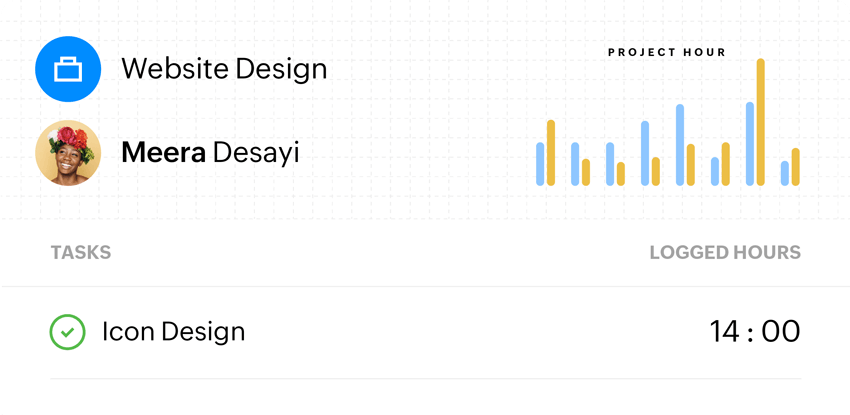The height and width of the screenshot is (415, 850).
Task: Open the Icon Design task
Action: pos(173,332)
